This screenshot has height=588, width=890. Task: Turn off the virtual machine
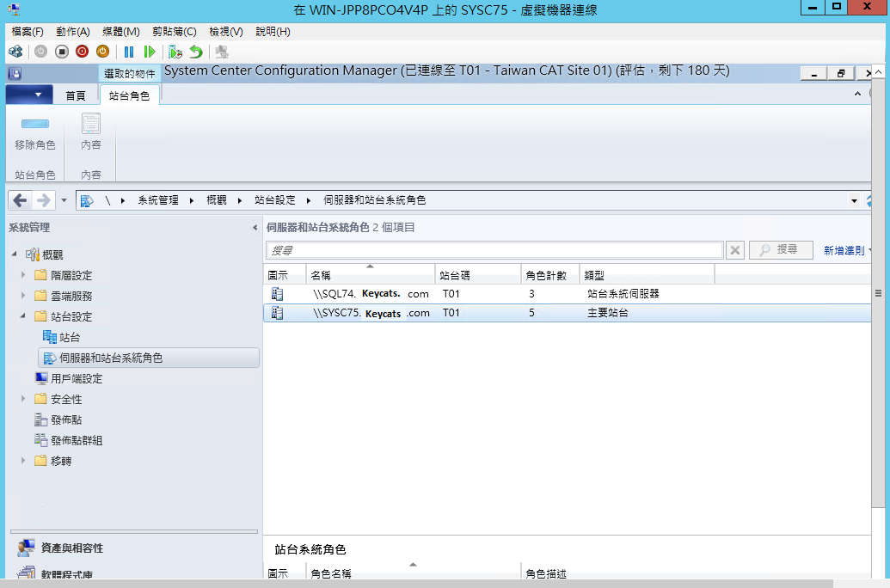tap(61, 52)
